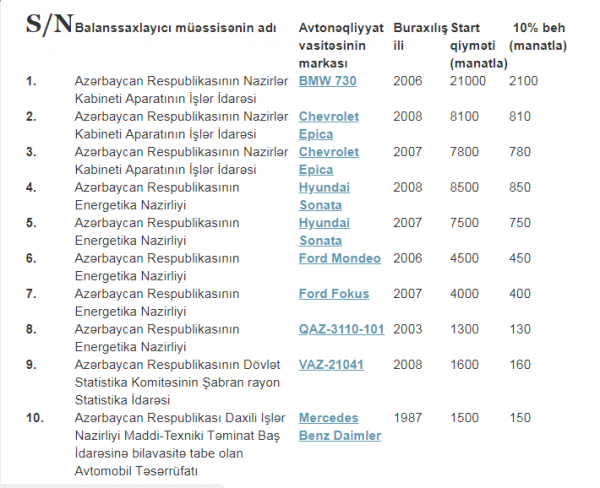Viewport: 600px width, 488px height.
Task: Click the Buraxılış ili column header
Action: [420, 37]
